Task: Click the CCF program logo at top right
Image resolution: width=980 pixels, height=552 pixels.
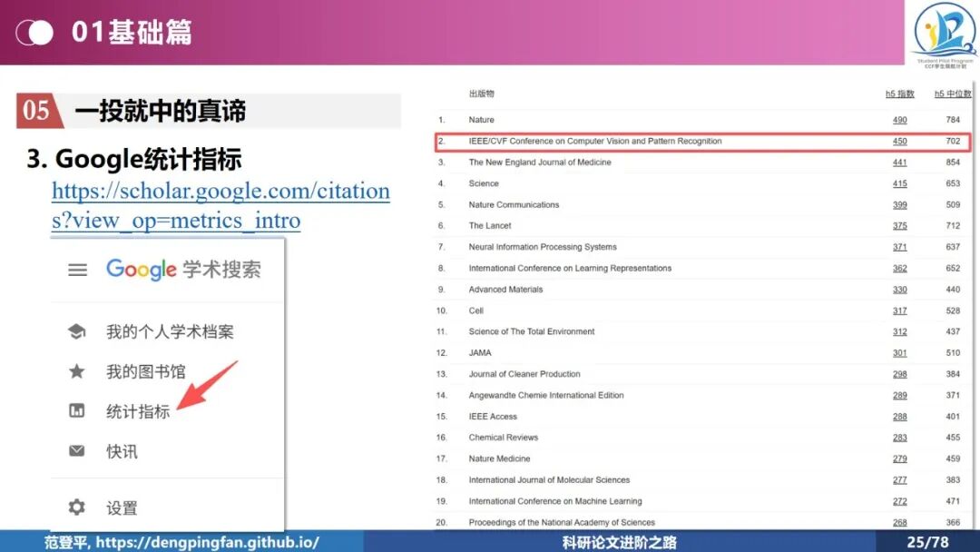Action: [x=945, y=34]
